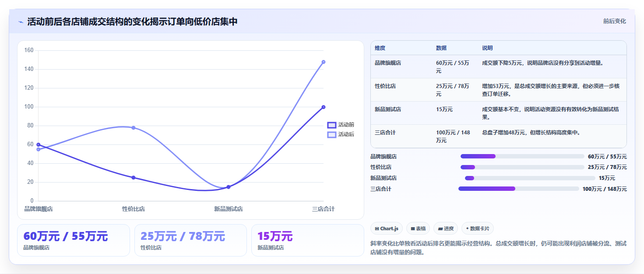The image size is (644, 274).
Task: Open the 25万元 / 78万元 性价比店 card
Action: point(190,240)
